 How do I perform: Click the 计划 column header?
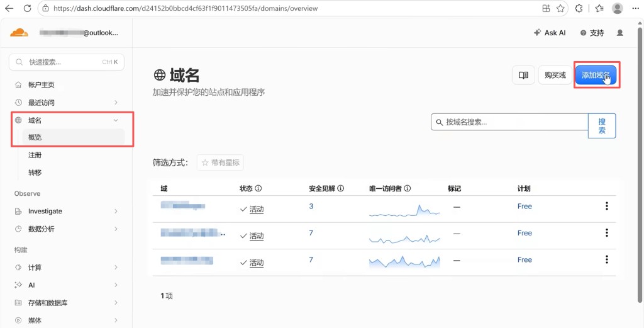pos(524,189)
